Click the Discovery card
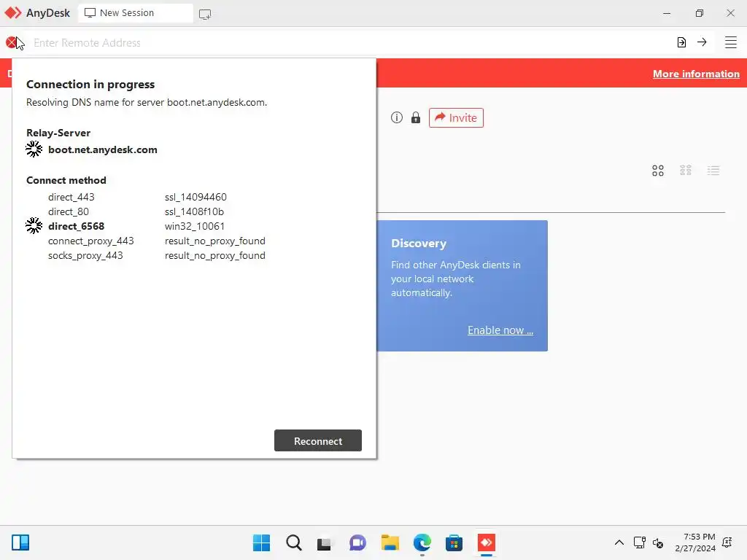747x560 pixels. pyautogui.click(x=462, y=286)
